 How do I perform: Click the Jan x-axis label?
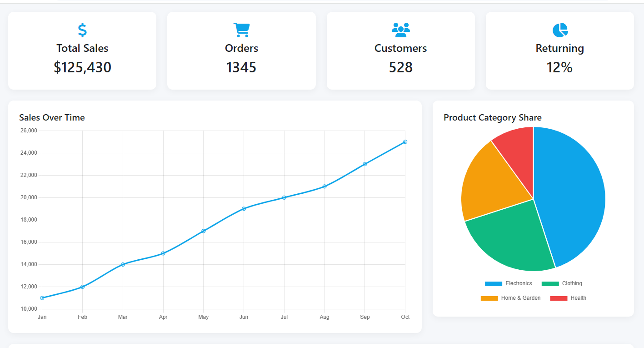click(x=42, y=317)
